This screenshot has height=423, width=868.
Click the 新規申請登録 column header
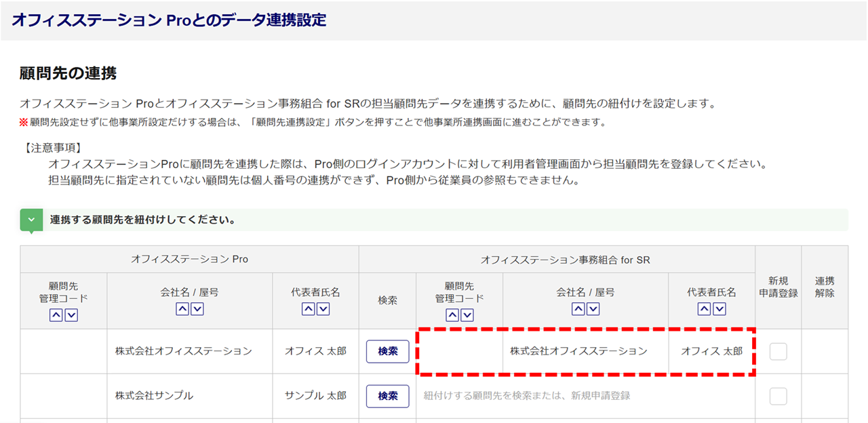click(x=778, y=287)
